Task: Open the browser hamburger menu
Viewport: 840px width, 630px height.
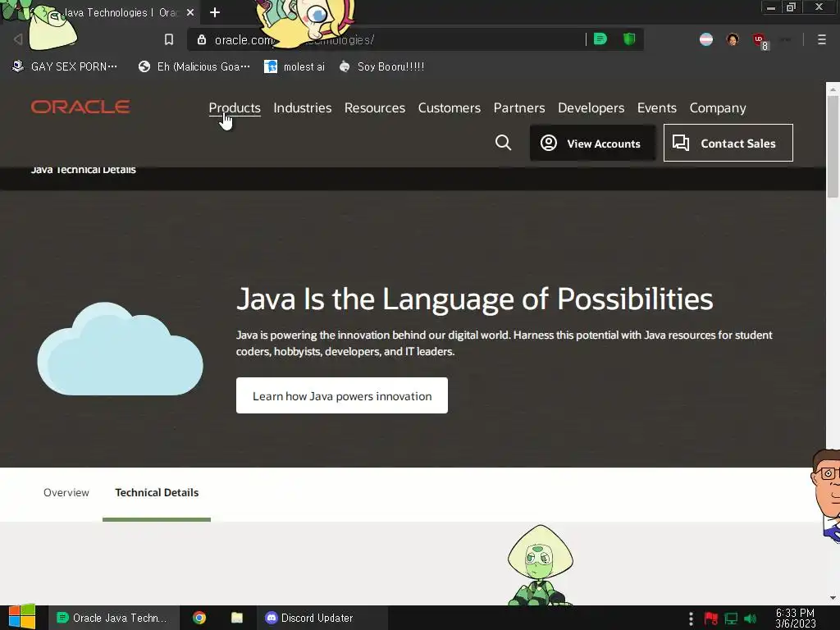Action: pyautogui.click(x=821, y=39)
